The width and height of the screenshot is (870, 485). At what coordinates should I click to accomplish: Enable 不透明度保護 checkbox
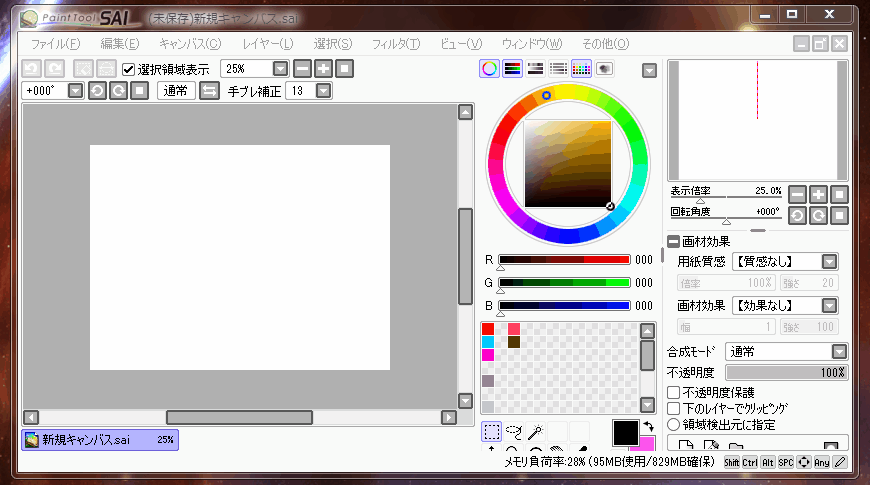pos(674,392)
